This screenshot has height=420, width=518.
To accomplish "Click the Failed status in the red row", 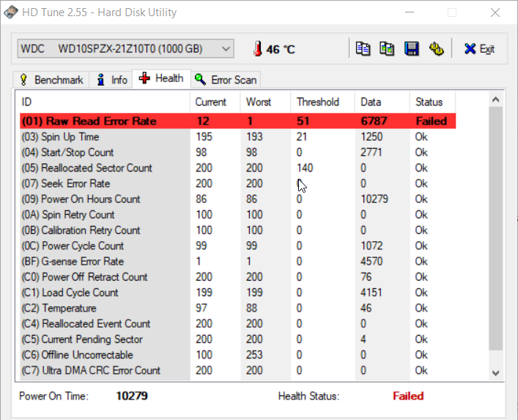I will [431, 121].
